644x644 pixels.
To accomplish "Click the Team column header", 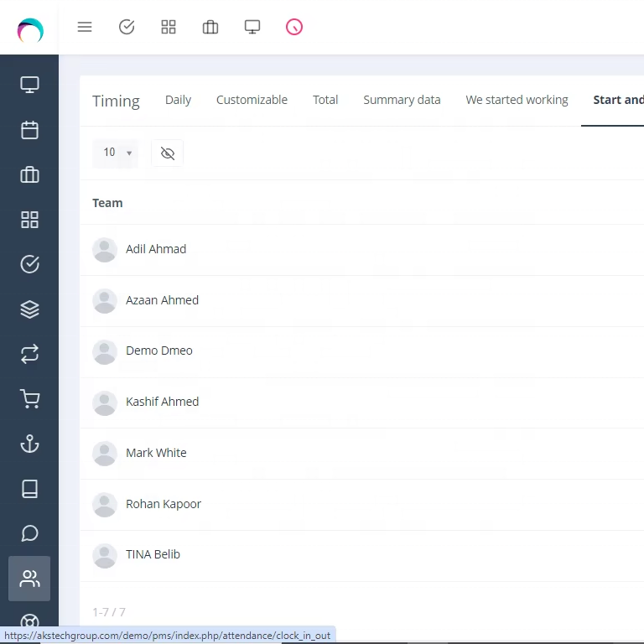I will click(x=107, y=203).
